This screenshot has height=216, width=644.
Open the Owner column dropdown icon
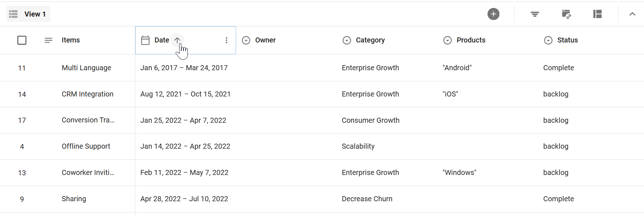(246, 40)
